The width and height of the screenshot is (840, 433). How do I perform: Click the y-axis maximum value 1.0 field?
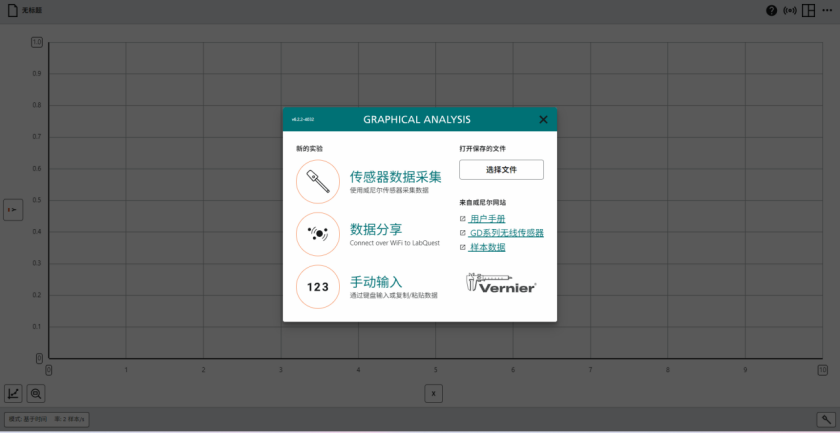[36, 42]
